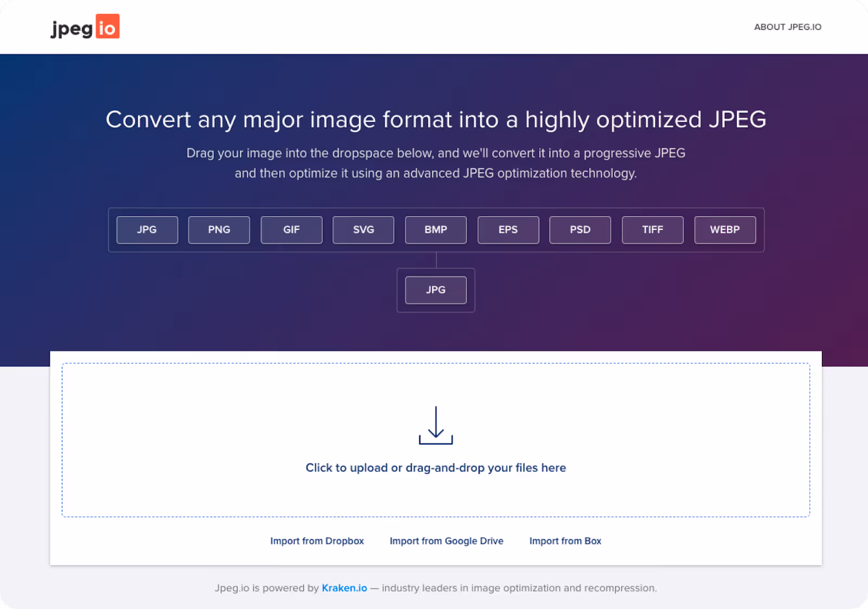Viewport: 868px width, 609px height.
Task: Import from Google Drive
Action: pos(446,541)
